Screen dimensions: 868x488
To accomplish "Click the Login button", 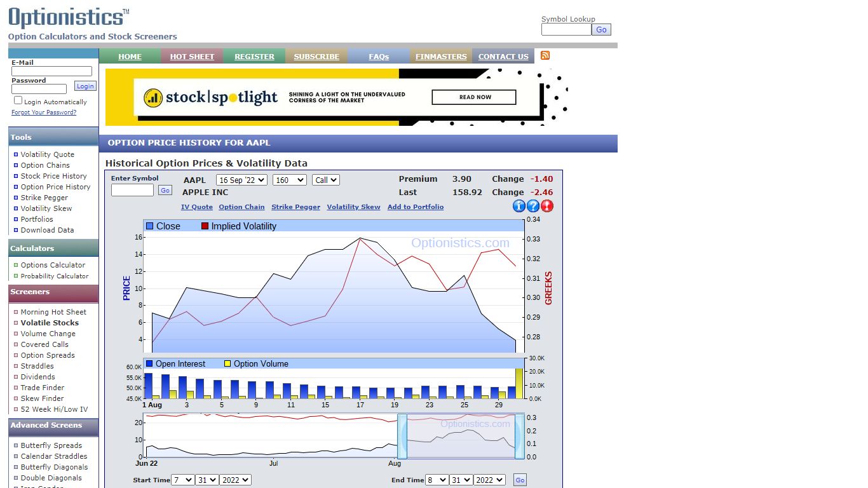I will point(85,86).
